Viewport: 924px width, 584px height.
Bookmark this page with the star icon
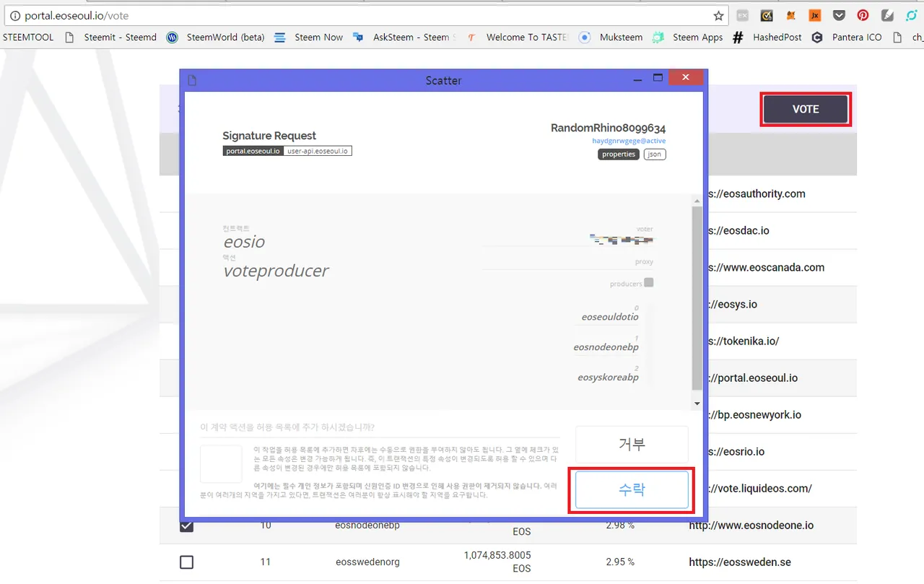718,15
